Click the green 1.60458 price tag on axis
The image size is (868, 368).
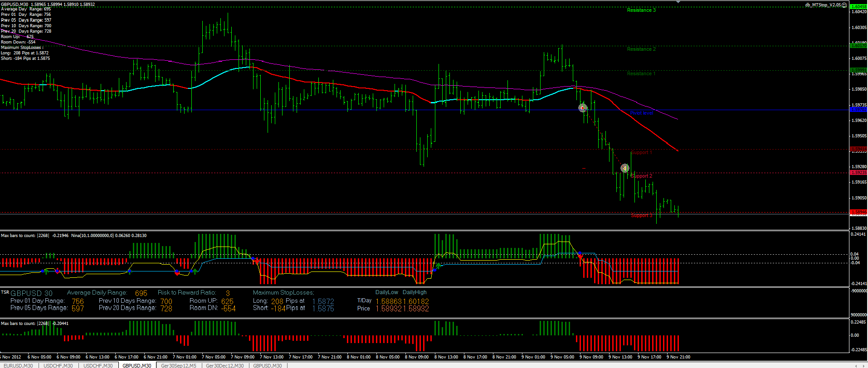pyautogui.click(x=858, y=7)
